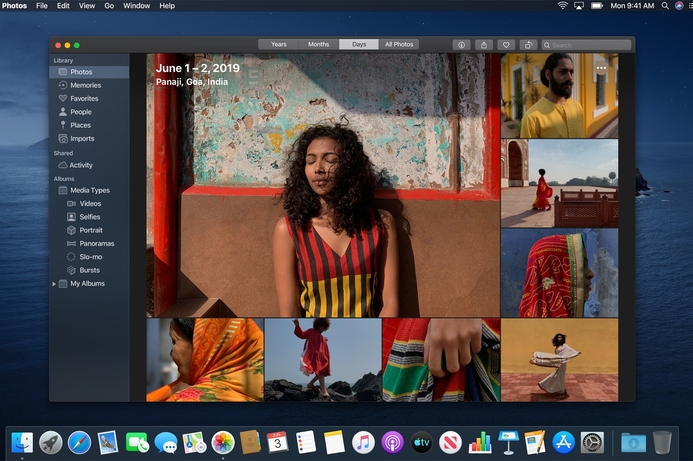The height and width of the screenshot is (461, 693).
Task: Open the Portrait media type
Action: point(89,230)
